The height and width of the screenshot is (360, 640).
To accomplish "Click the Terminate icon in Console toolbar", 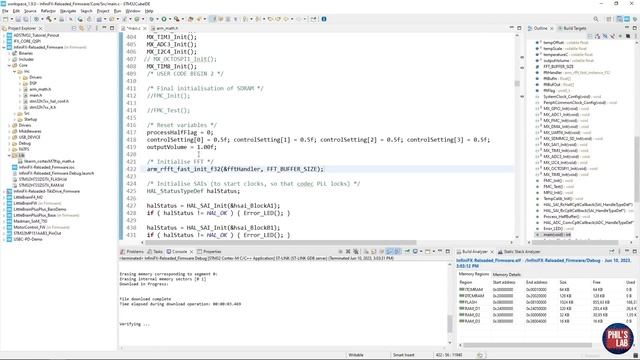I will (x=340, y=251).
